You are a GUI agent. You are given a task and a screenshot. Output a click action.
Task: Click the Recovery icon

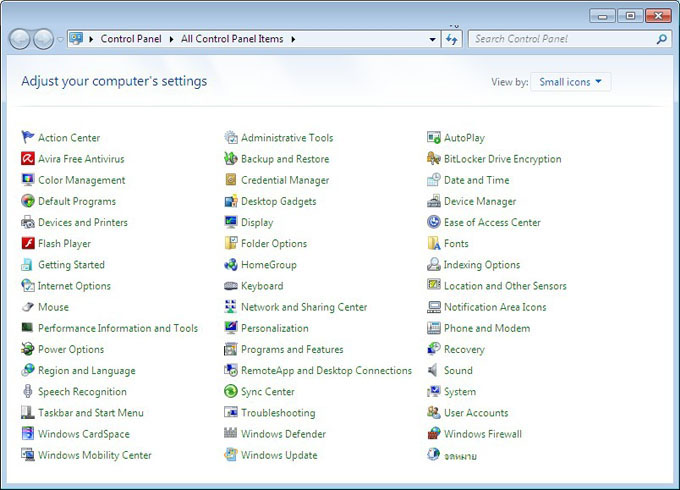(x=434, y=349)
